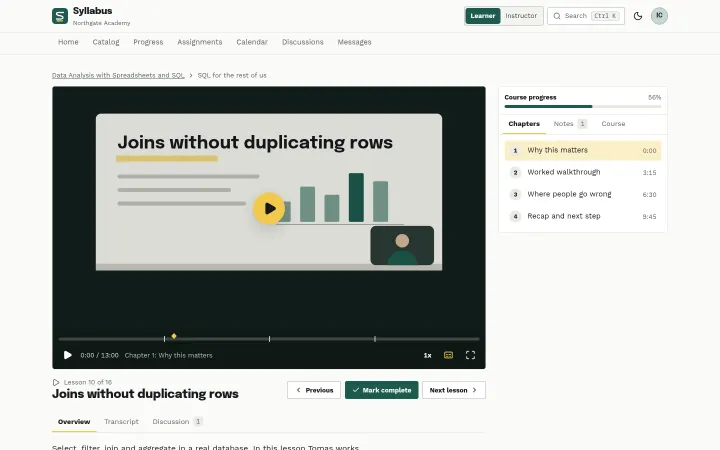Click the Northgate Academy subtitle
720x450 pixels.
pyautogui.click(x=101, y=23)
